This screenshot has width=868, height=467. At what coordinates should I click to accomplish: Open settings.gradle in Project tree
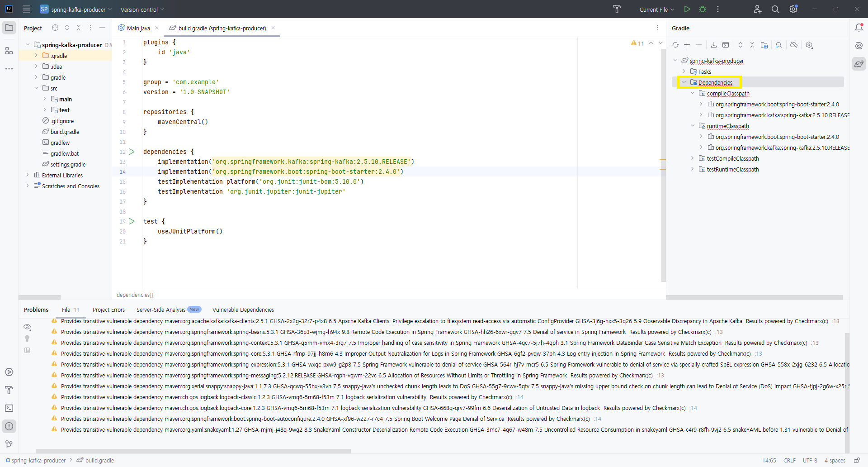coord(68,164)
